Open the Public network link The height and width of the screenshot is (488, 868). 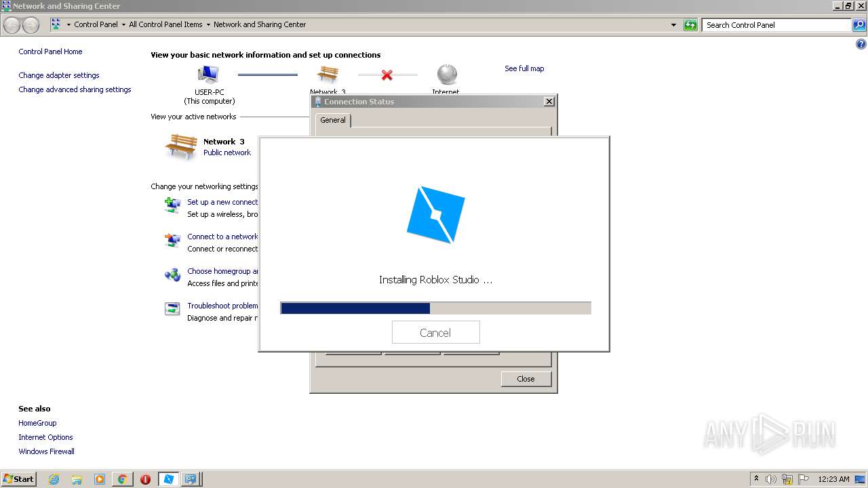tap(227, 152)
